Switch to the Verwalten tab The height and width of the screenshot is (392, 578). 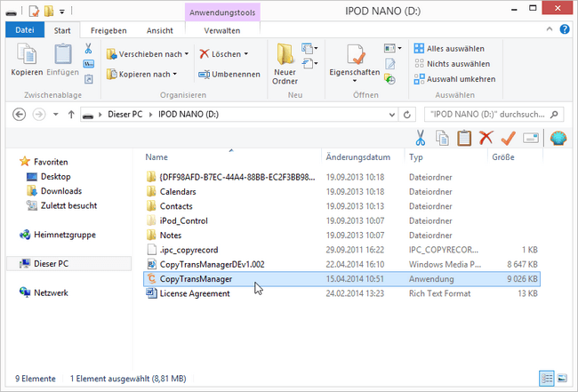coord(222,30)
